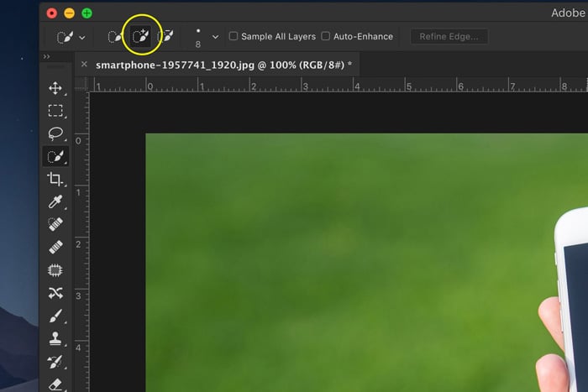Expand the toolbox with double-arrow
This screenshot has height=392, width=588.
46,56
